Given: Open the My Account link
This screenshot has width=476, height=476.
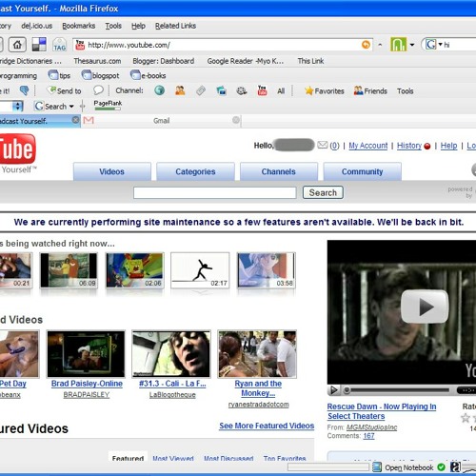Looking at the screenshot, I should 368,146.
